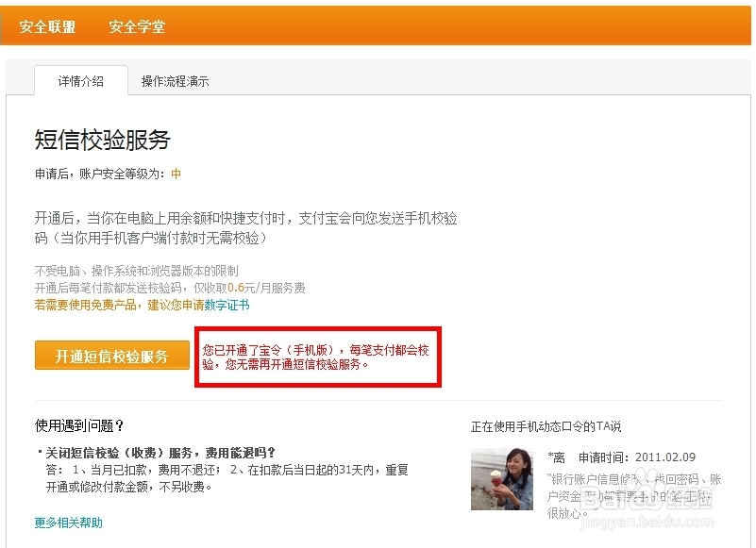
Task: Click the 开通短信校验服务 button
Action: tap(112, 356)
